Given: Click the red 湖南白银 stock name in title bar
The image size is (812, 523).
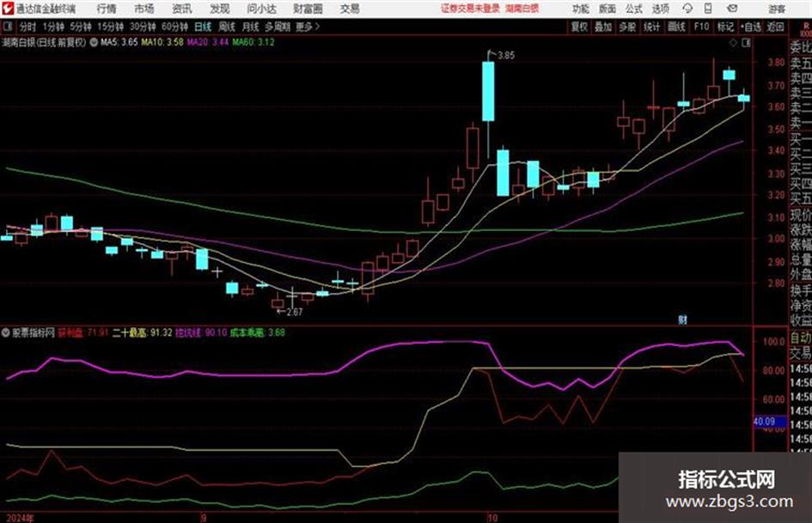Looking at the screenshot, I should click(x=522, y=9).
